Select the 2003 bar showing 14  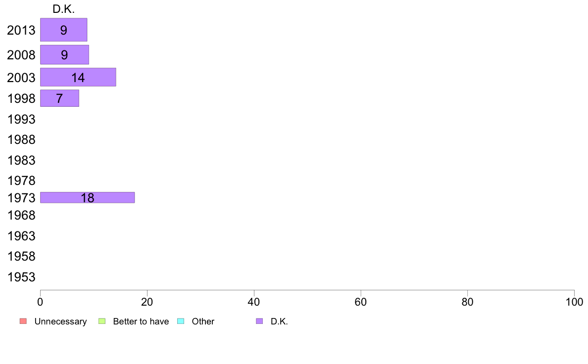coord(78,77)
